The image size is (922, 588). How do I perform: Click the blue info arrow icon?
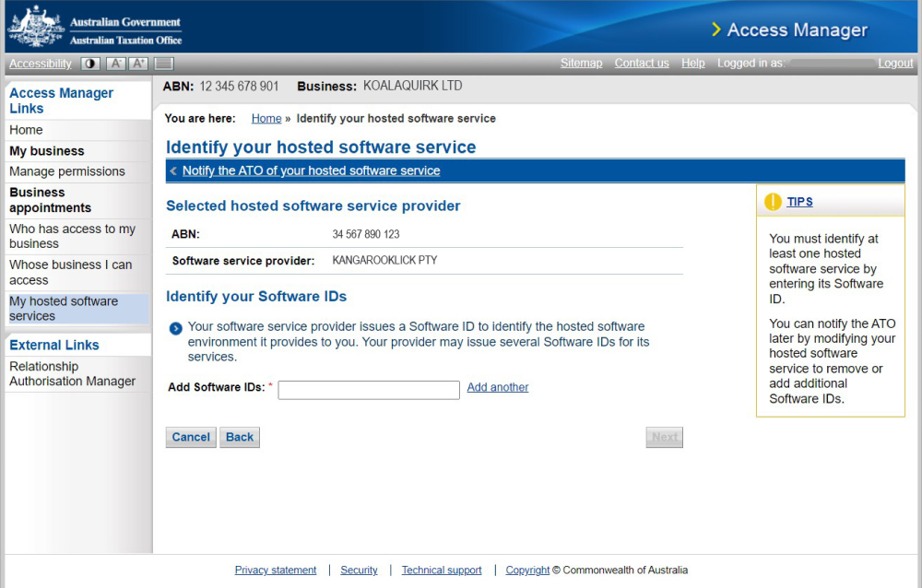(175, 328)
